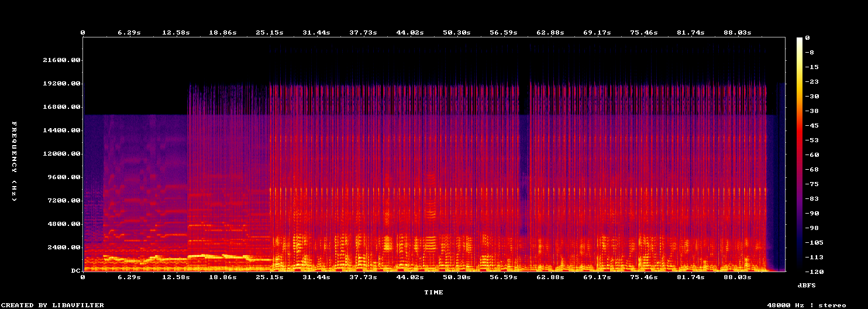
Task: Click the dBFS color scale bar
Action: (800, 154)
